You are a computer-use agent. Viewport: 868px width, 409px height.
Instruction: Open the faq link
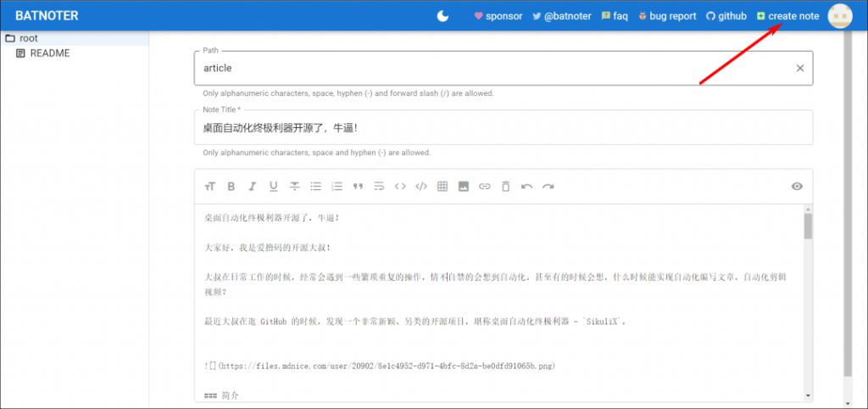[x=615, y=16]
